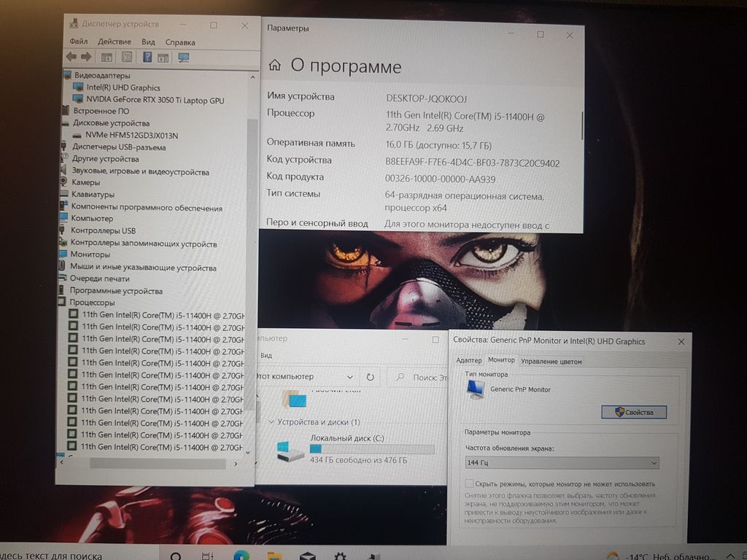
Task: Click the Свойства button with shield
Action: pos(634,413)
